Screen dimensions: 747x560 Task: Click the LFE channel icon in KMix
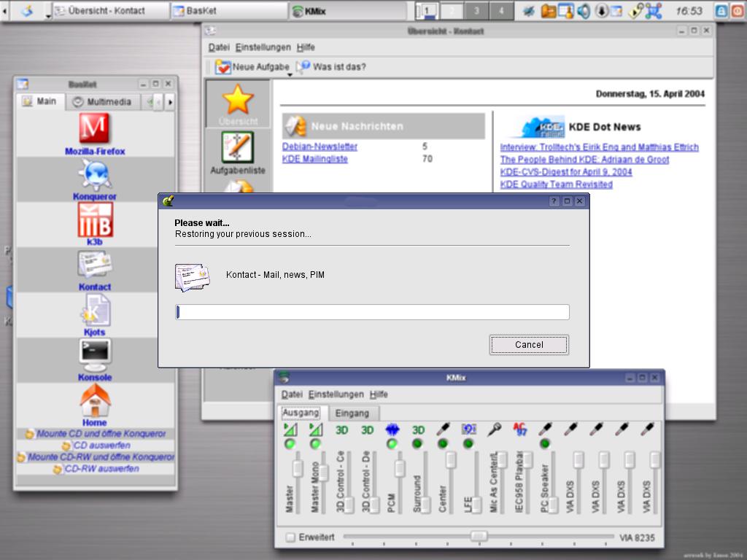point(469,430)
